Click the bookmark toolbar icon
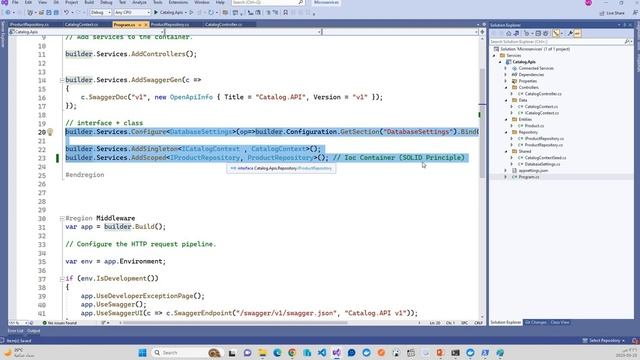Screen dimensions: 640x360 [285, 13]
